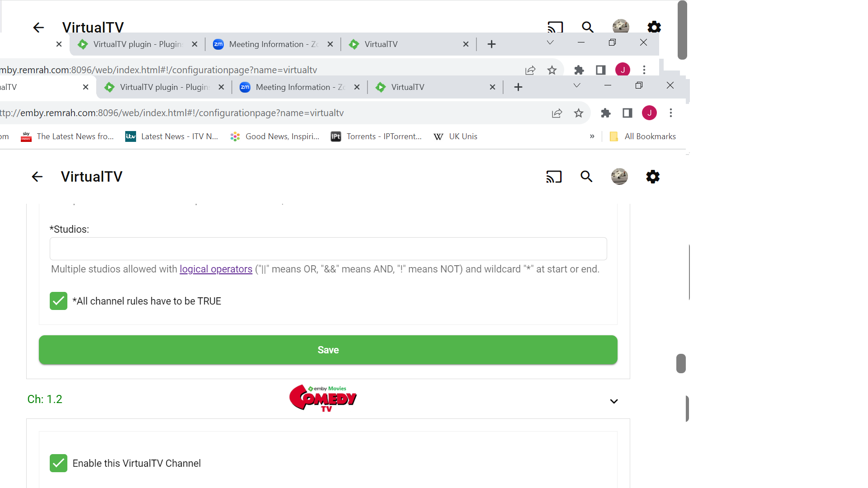Uncheck All channel rules have to be TRUE
Image resolution: width=868 pixels, height=488 pixels.
[58, 301]
